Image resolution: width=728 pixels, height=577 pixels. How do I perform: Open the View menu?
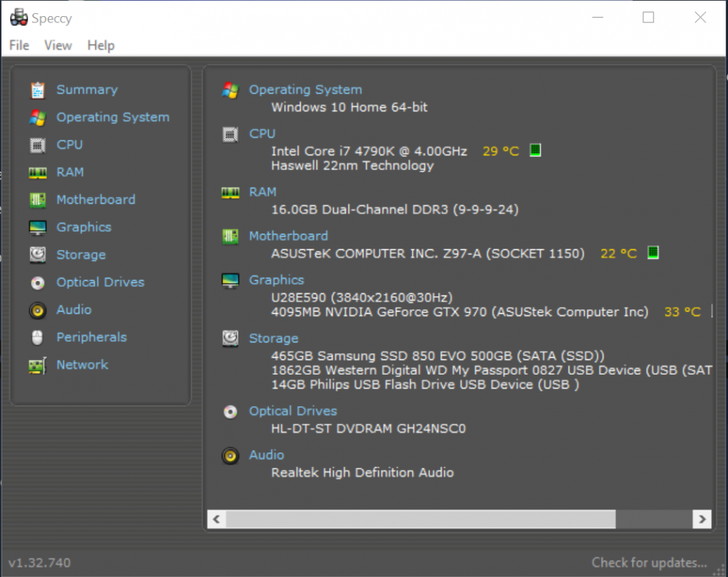pyautogui.click(x=58, y=45)
